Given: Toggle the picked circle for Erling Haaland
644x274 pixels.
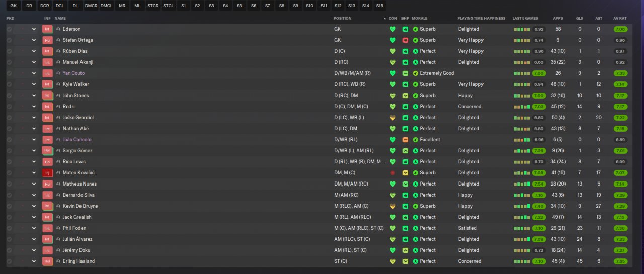Looking at the screenshot, I should [x=9, y=261].
